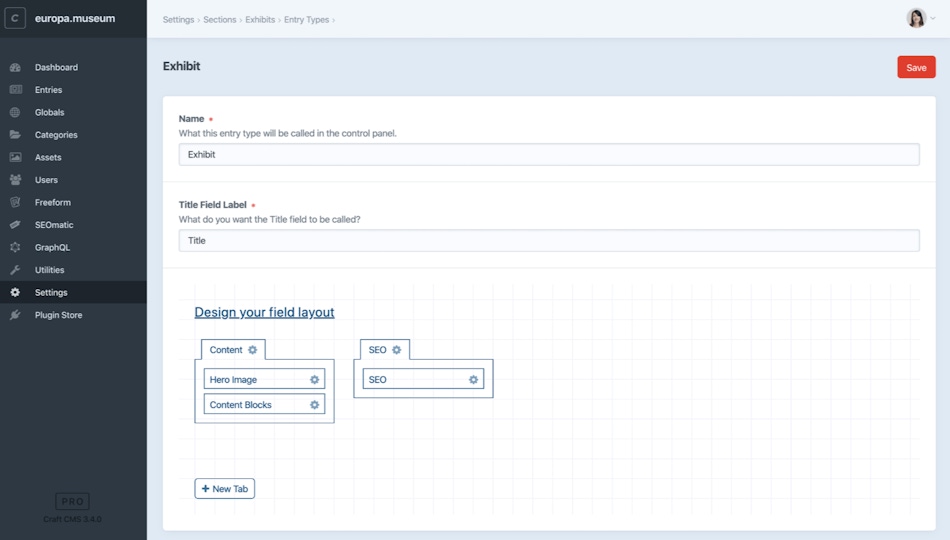Open Hero Image field gear menu
The height and width of the screenshot is (540, 950).
(x=314, y=380)
